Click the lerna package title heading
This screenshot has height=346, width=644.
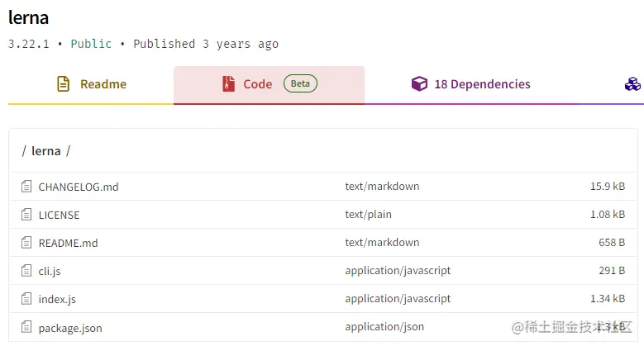[x=28, y=17]
